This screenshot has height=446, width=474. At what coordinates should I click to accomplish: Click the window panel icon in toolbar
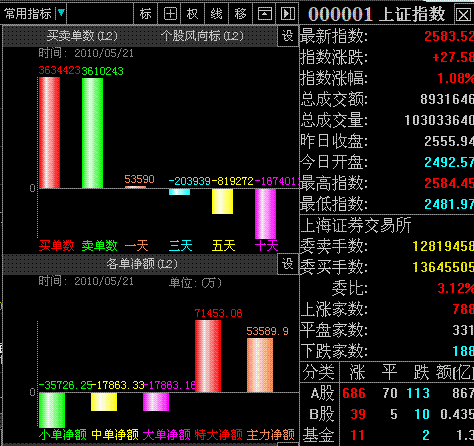(x=265, y=14)
